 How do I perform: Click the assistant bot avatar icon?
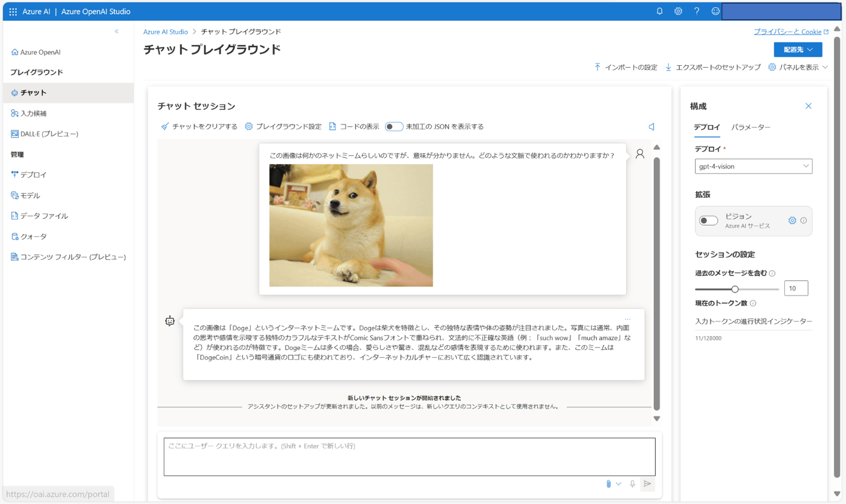pyautogui.click(x=170, y=321)
